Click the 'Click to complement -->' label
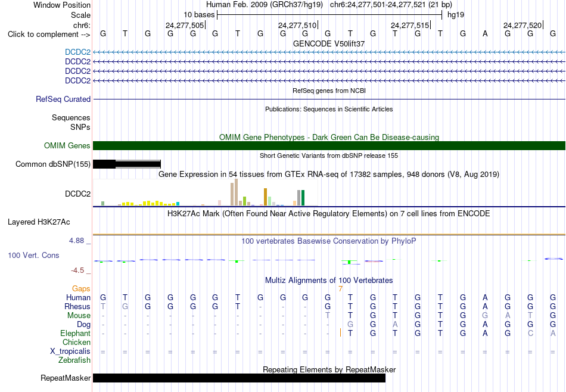The width and height of the screenshot is (566, 392). click(49, 35)
